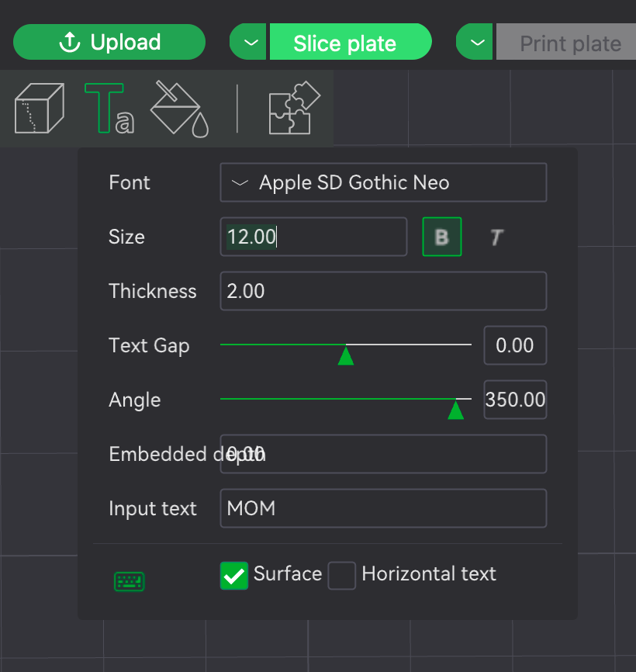
Task: Click the Print plate button
Action: pos(569,43)
